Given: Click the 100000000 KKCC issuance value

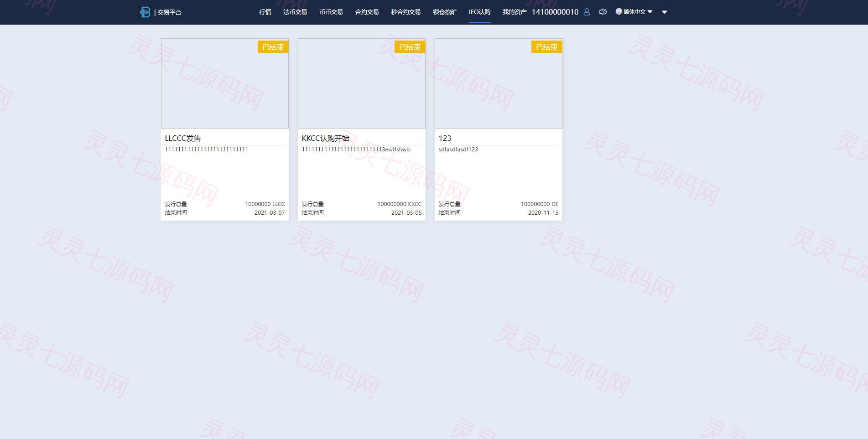Looking at the screenshot, I should pyautogui.click(x=400, y=204).
